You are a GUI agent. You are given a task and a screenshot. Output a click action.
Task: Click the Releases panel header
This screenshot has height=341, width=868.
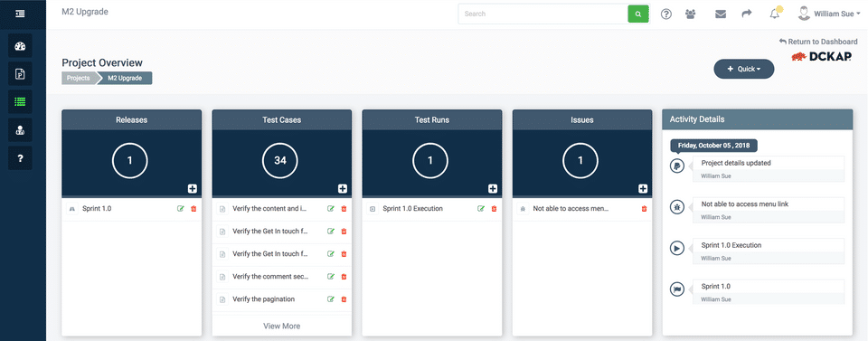tap(132, 119)
